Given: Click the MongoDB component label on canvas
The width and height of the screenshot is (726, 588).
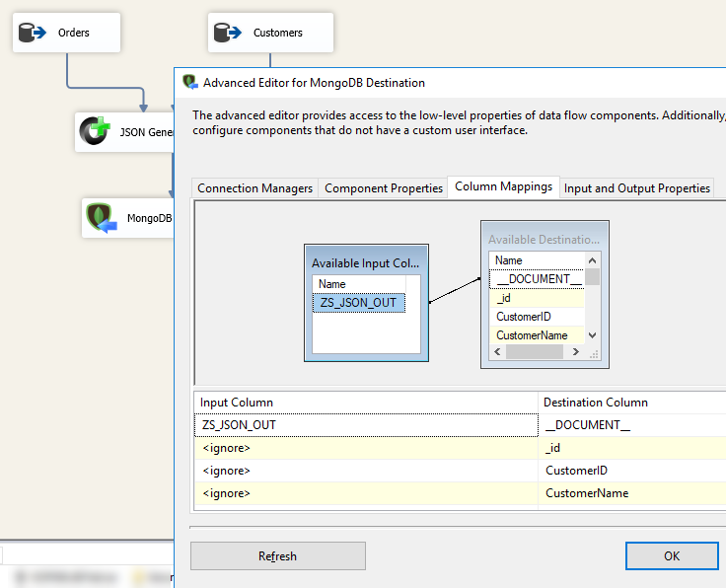Looking at the screenshot, I should pos(149,218).
